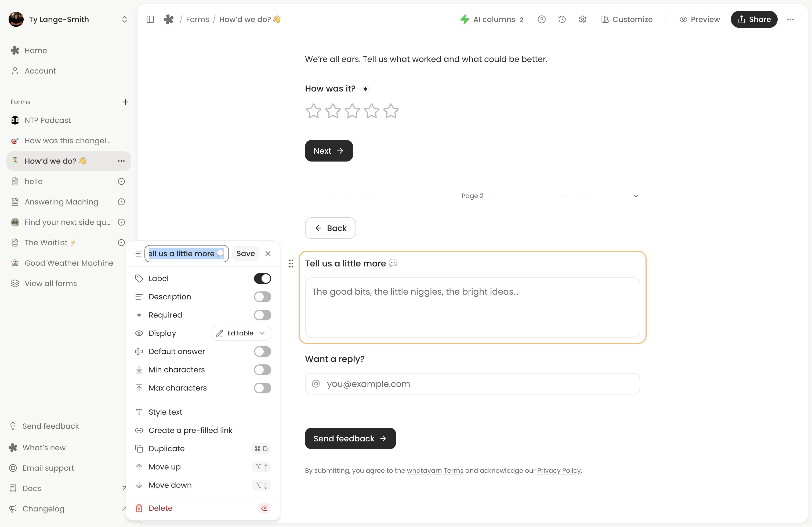Collapse Page 2 with the chevron

click(636, 196)
